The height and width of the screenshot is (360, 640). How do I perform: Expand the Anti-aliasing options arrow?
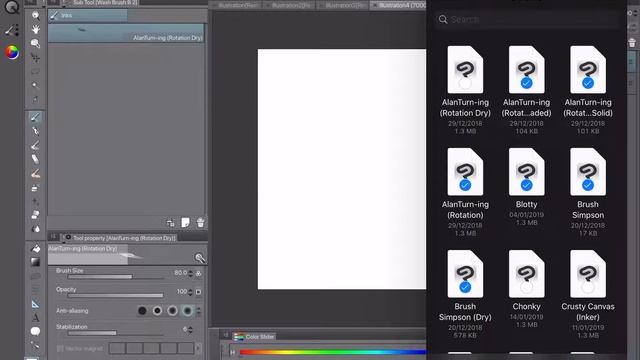(x=198, y=311)
